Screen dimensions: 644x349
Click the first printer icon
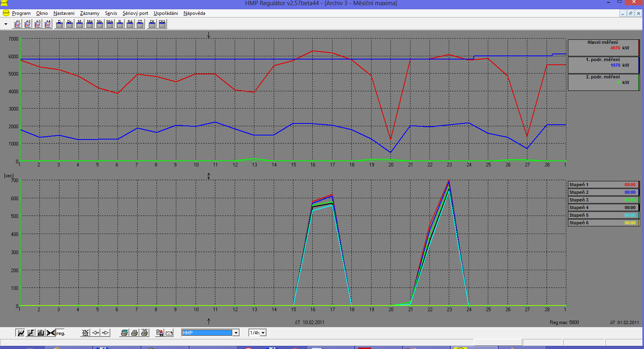pyautogui.click(x=124, y=333)
